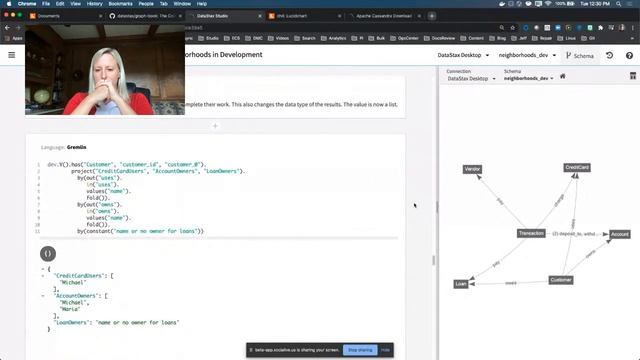
Task: Open the DocsReview bookmarks folder
Action: [439, 38]
